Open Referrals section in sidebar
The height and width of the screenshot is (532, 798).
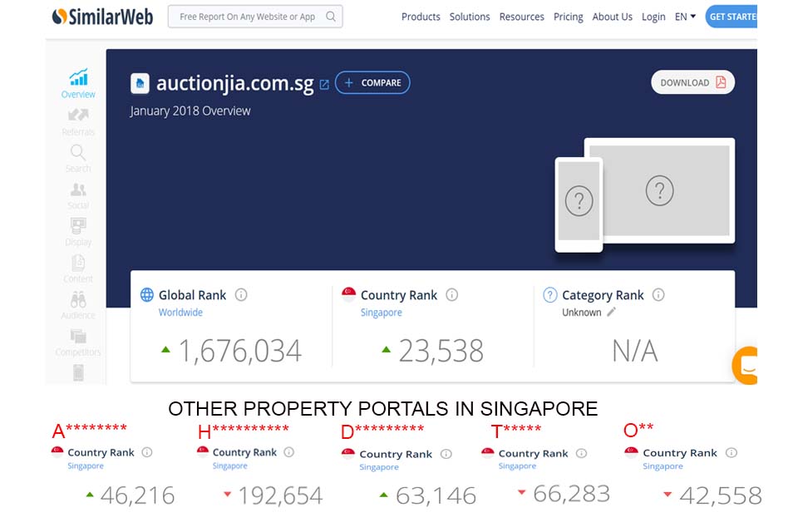(x=78, y=123)
